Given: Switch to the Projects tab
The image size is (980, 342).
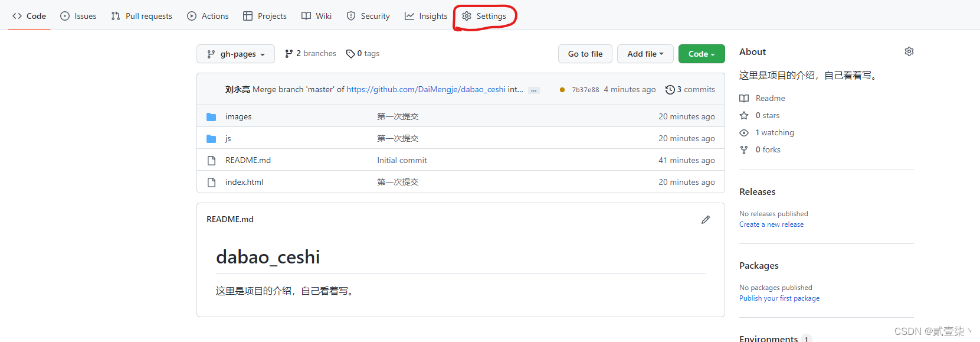Looking at the screenshot, I should coord(265,16).
